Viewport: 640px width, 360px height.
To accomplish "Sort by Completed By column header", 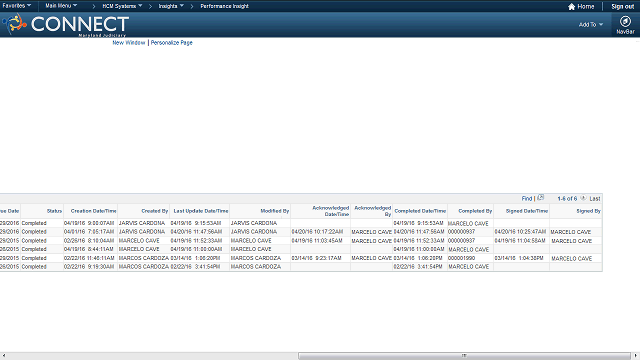I will click(x=475, y=211).
